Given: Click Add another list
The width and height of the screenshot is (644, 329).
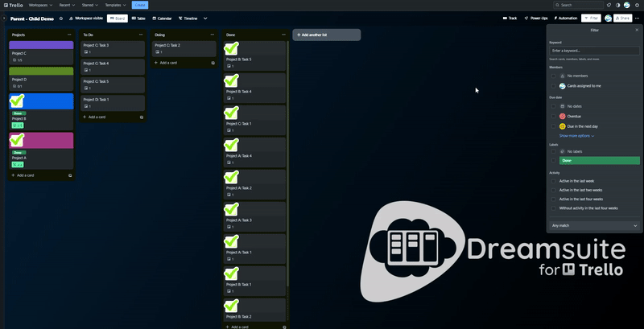Looking at the screenshot, I should (327, 35).
